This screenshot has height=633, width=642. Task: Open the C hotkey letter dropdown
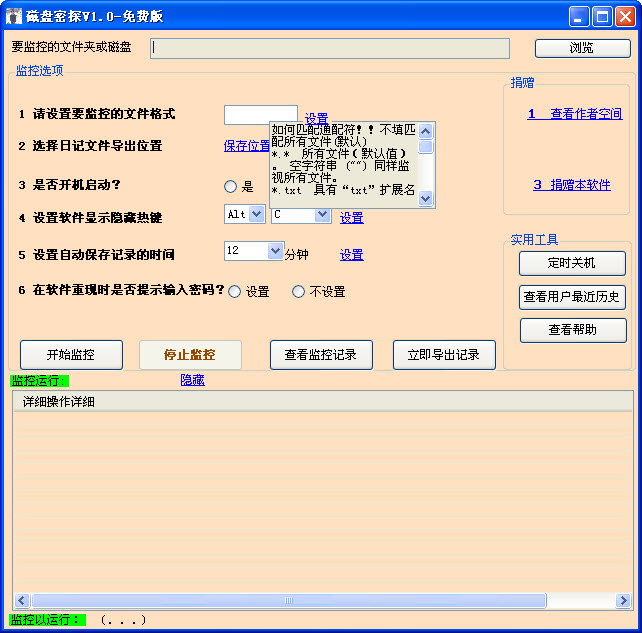pyautogui.click(x=322, y=215)
